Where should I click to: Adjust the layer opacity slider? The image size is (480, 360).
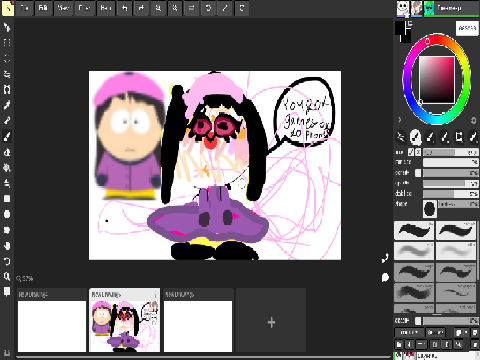(451, 321)
